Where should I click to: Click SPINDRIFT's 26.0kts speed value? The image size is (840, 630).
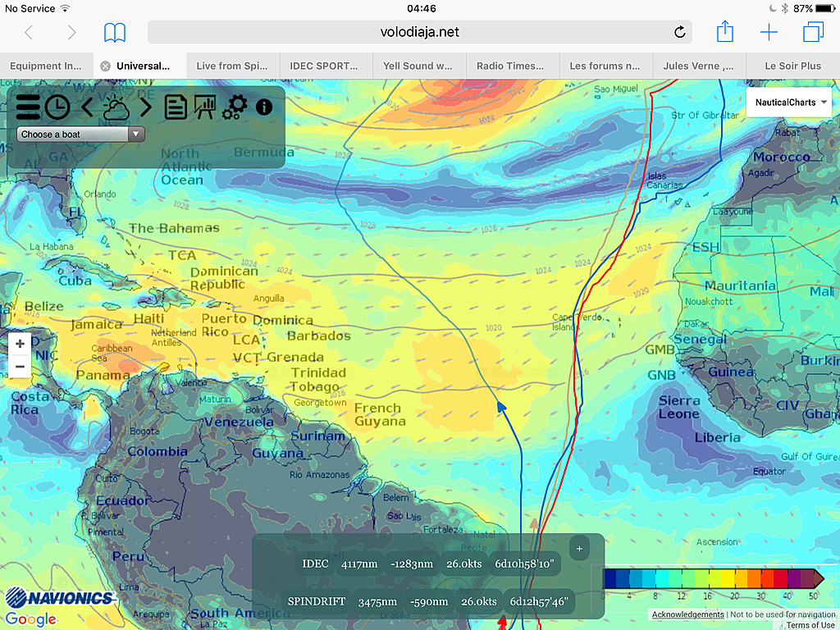479,601
